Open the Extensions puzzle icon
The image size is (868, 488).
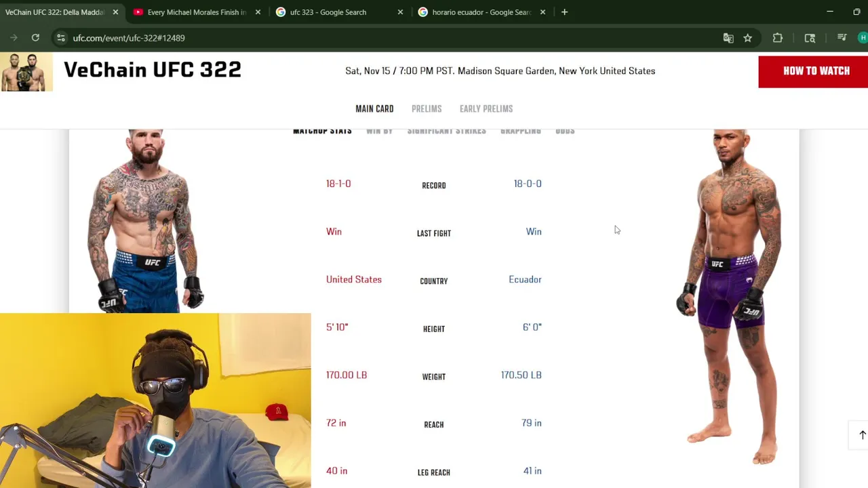tap(778, 38)
